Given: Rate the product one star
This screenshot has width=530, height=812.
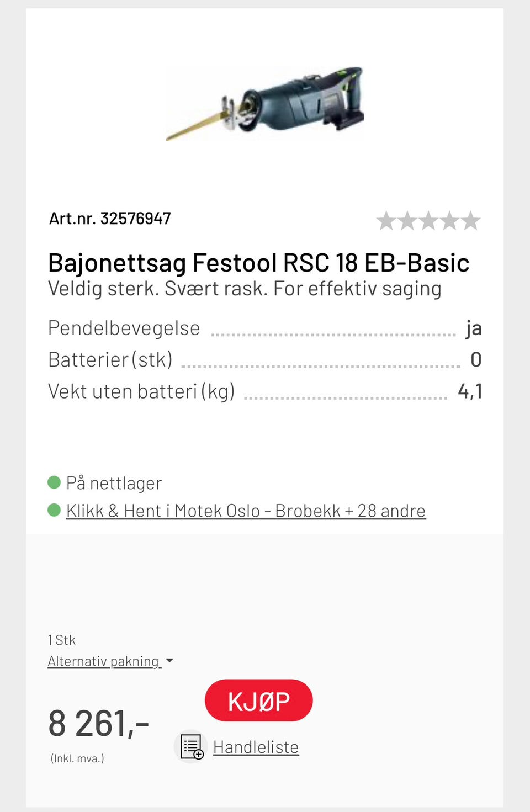Looking at the screenshot, I should (x=386, y=221).
